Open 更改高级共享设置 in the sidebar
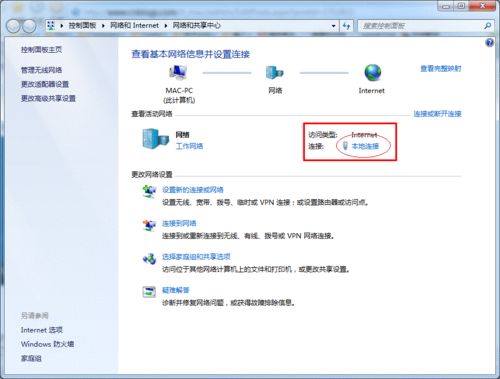This screenshot has width=500, height=379. [x=48, y=98]
